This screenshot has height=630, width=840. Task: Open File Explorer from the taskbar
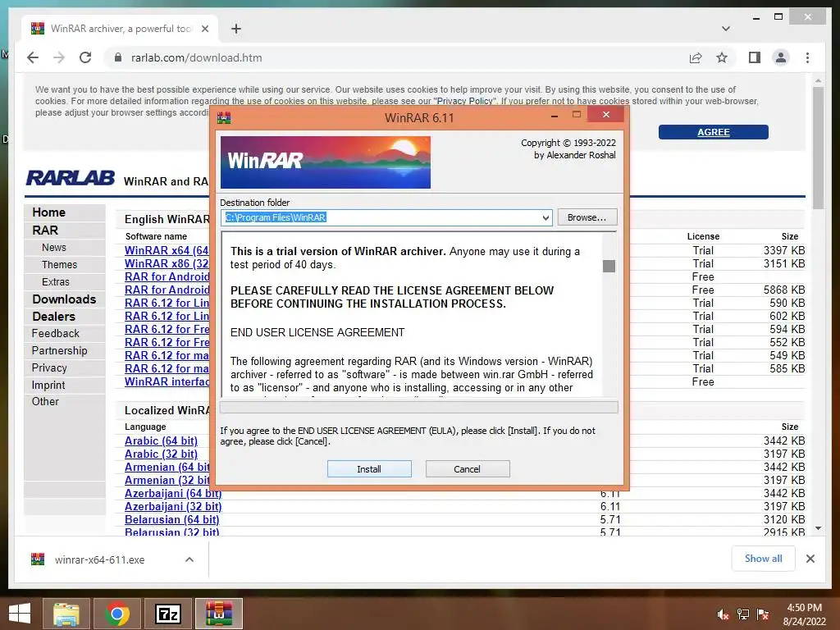tap(66, 614)
